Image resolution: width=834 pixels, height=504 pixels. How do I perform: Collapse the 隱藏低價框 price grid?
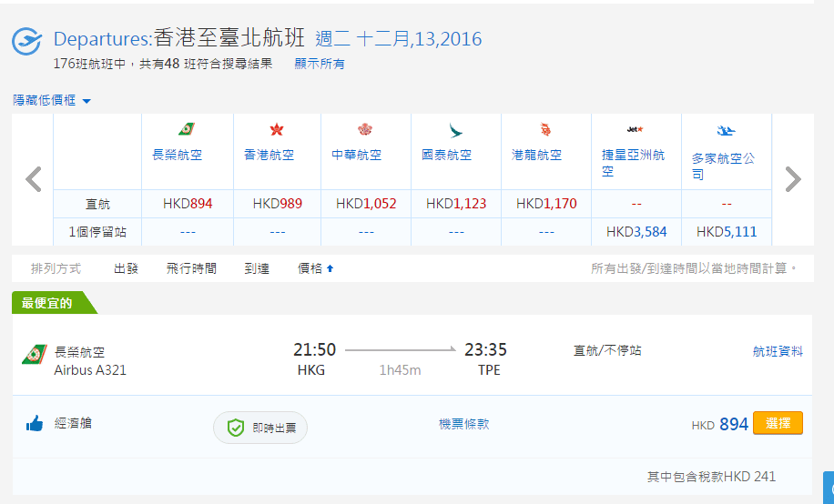click(x=52, y=100)
